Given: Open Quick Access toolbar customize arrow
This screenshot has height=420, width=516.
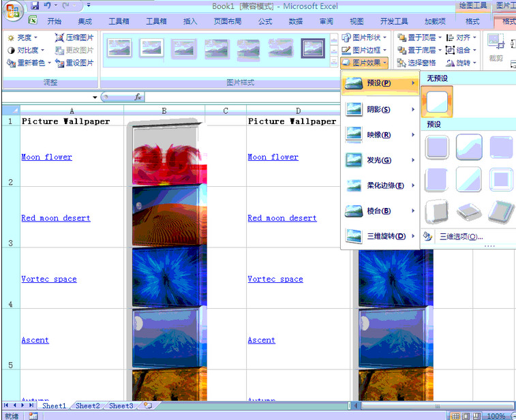Looking at the screenshot, I should [89, 5].
